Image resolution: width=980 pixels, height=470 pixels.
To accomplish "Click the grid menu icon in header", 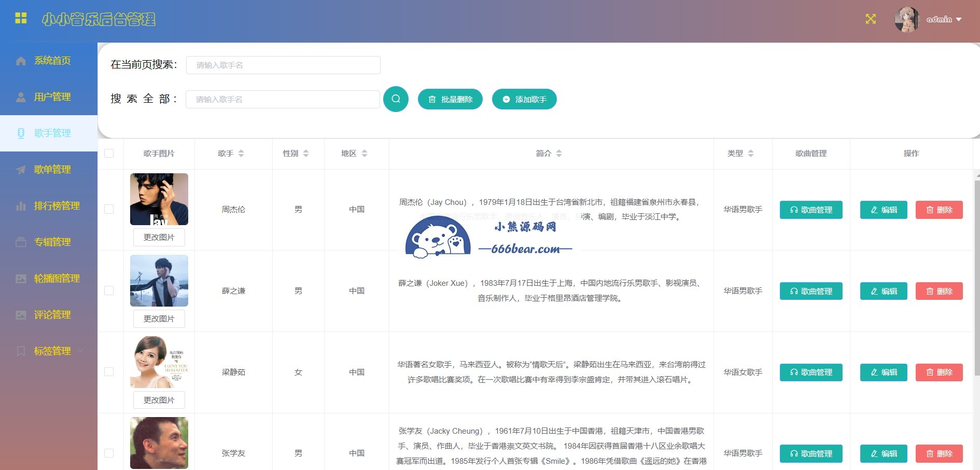I will 21,19.
